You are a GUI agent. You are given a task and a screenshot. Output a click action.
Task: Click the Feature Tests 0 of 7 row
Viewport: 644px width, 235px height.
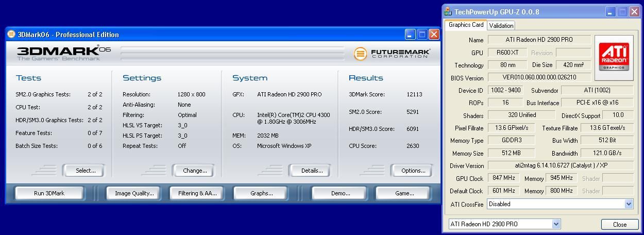click(59, 133)
